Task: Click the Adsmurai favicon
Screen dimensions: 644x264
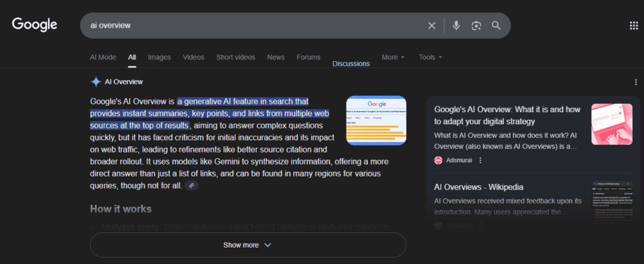Action: click(x=438, y=161)
